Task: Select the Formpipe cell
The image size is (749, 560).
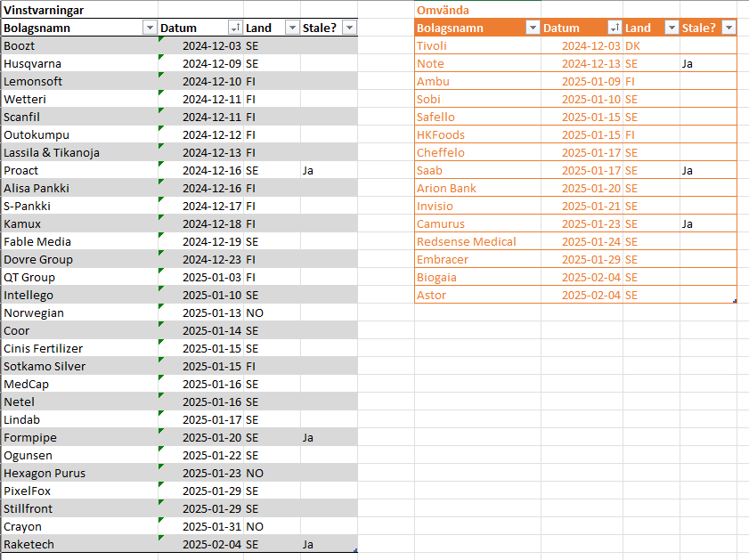Action: 80,438
